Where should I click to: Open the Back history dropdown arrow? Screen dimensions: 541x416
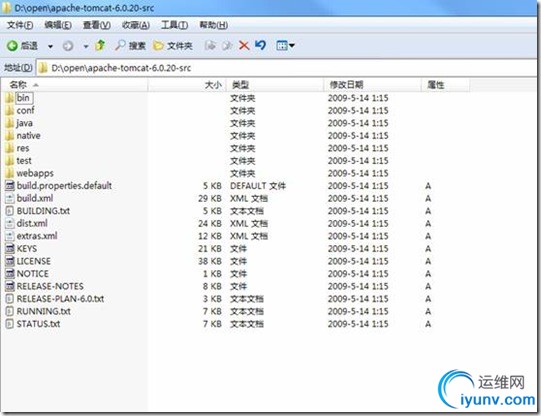pos(50,46)
